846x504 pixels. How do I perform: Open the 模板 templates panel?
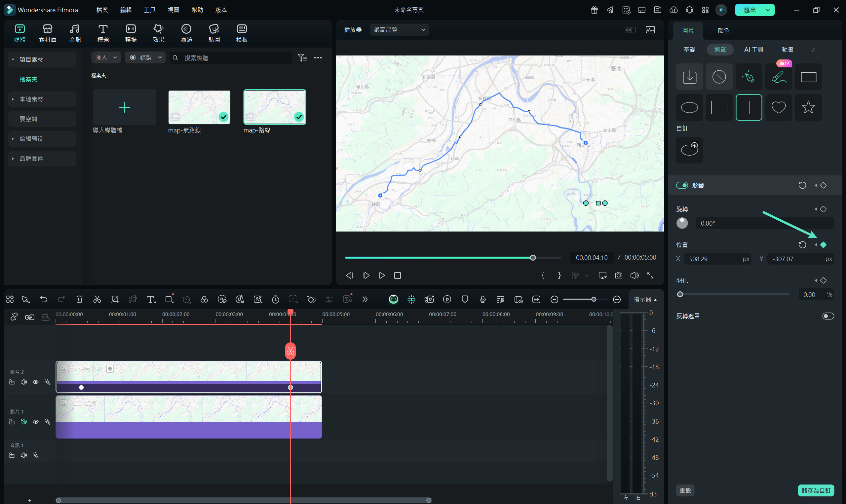[242, 33]
